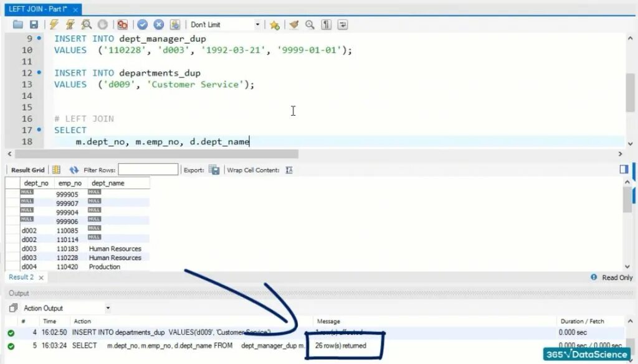Click the dept_name column header
The height and width of the screenshot is (364, 638).
pyautogui.click(x=118, y=183)
